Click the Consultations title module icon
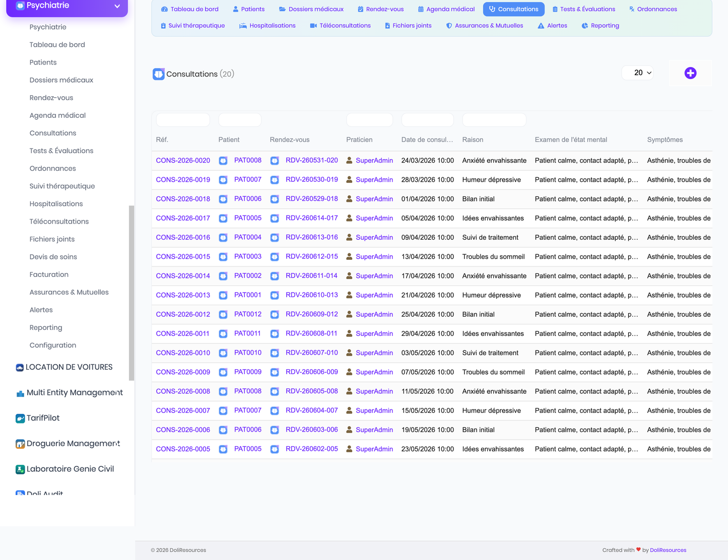The width and height of the screenshot is (728, 560). pos(159,74)
